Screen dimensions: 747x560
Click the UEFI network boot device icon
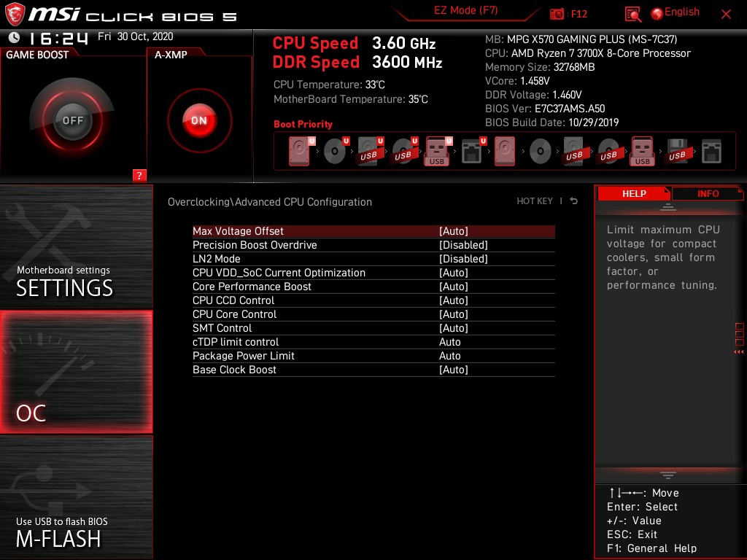[x=473, y=151]
